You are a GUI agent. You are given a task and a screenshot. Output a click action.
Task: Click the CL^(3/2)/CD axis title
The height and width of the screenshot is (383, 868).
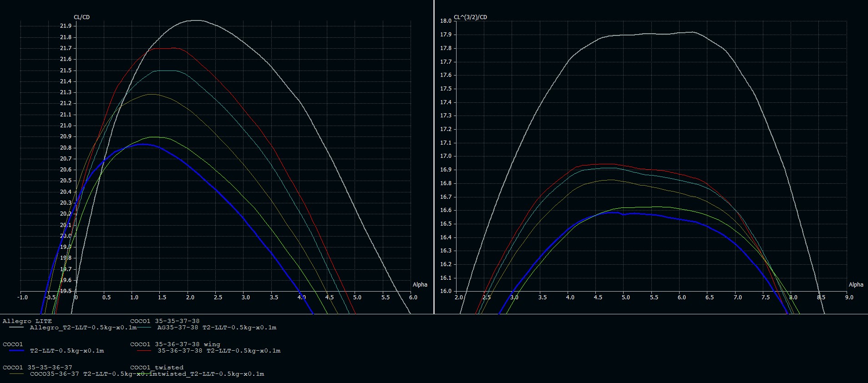[470, 17]
